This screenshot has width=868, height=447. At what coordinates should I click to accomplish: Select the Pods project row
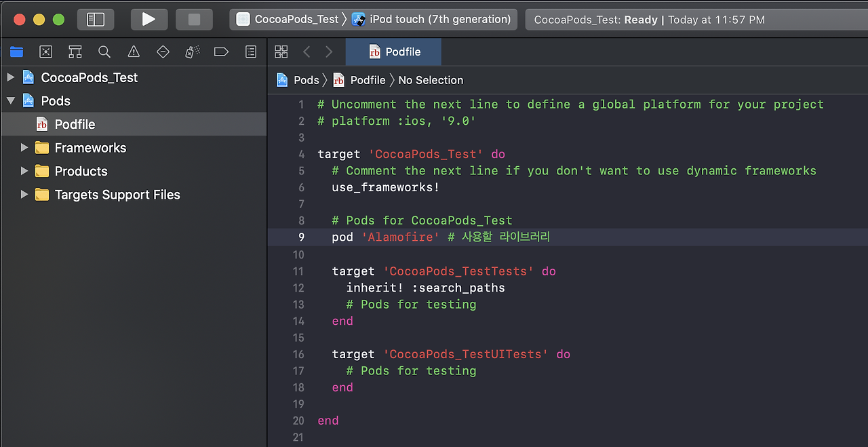click(134, 100)
